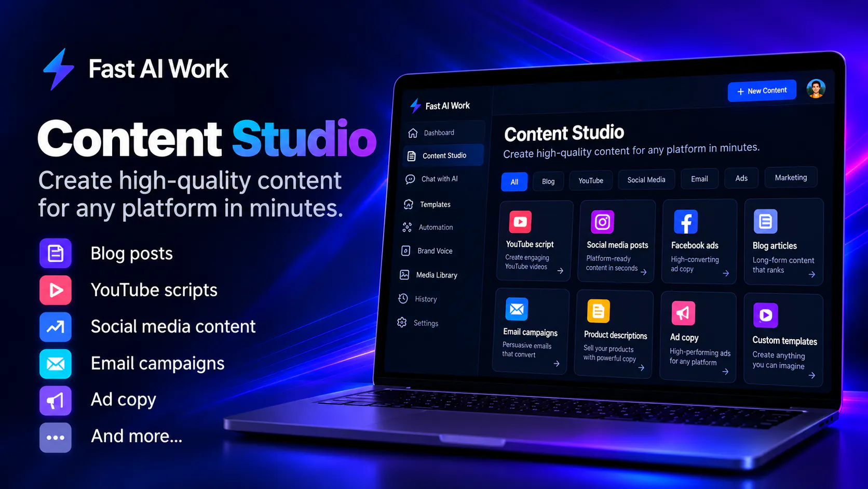This screenshot has height=489, width=868.
Task: Open the Ad copy card arrow
Action: 725,372
